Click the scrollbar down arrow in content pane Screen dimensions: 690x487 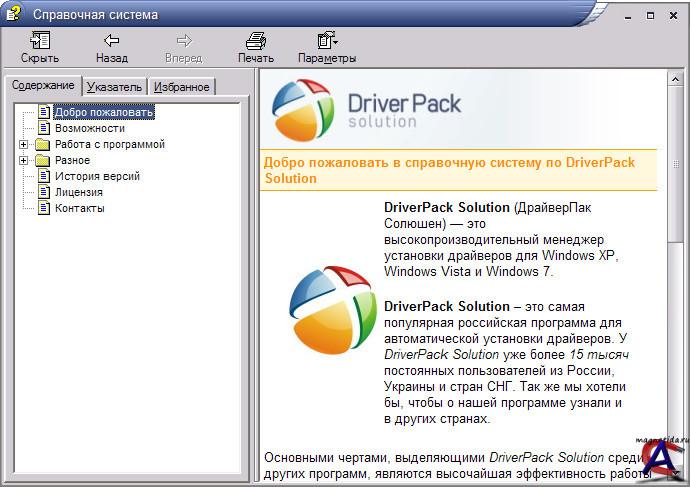point(677,477)
